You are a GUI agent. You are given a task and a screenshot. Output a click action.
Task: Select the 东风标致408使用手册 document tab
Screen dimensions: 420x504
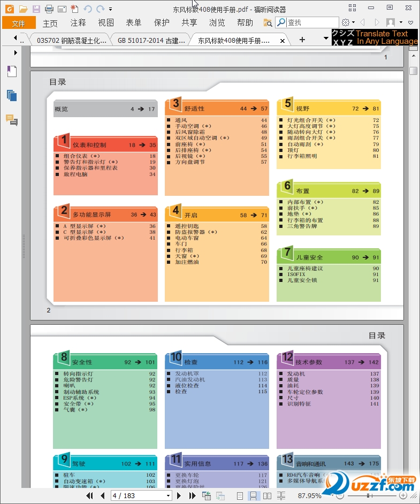[234, 41]
